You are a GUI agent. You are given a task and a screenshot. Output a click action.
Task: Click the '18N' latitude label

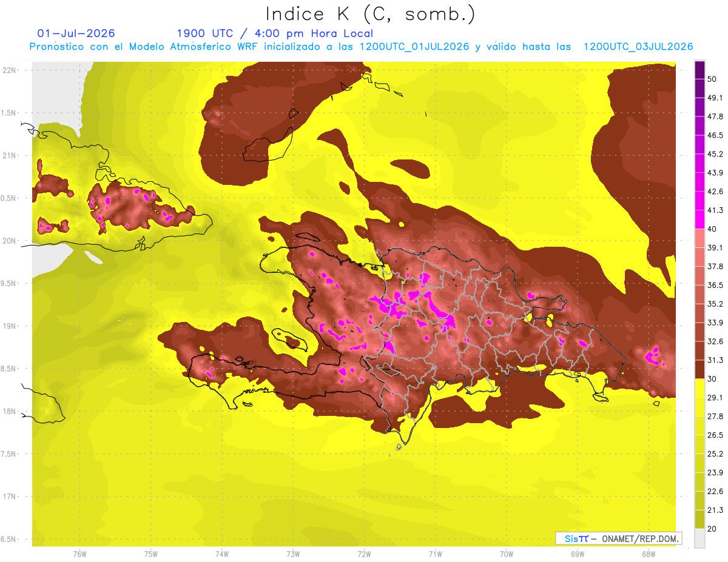[x=10, y=412]
